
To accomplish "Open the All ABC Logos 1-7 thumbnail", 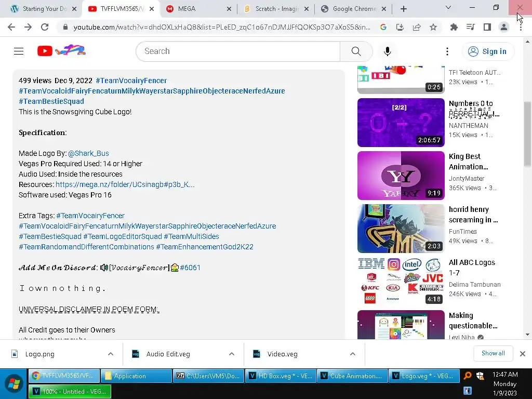I will [x=401, y=281].
